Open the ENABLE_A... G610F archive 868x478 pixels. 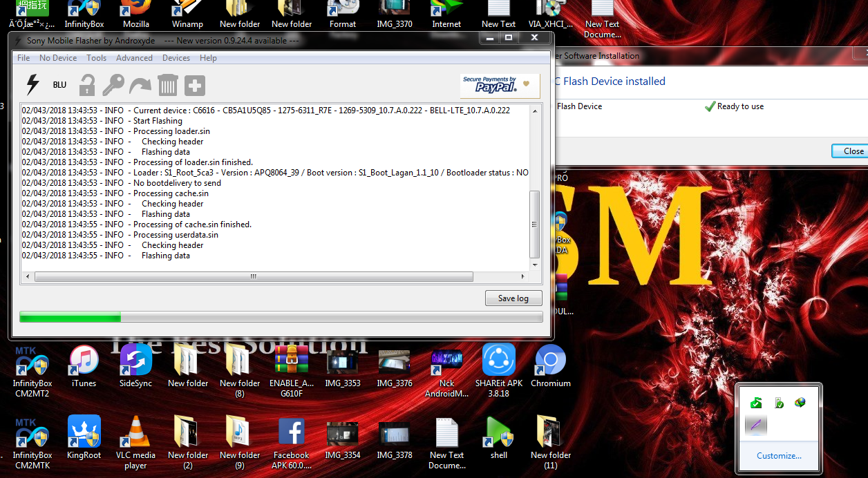point(292,370)
